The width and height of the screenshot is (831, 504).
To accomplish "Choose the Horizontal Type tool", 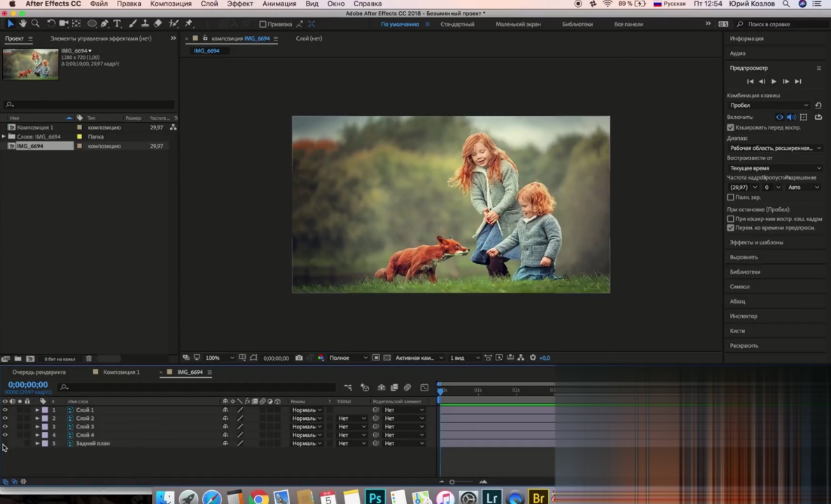I will (117, 24).
